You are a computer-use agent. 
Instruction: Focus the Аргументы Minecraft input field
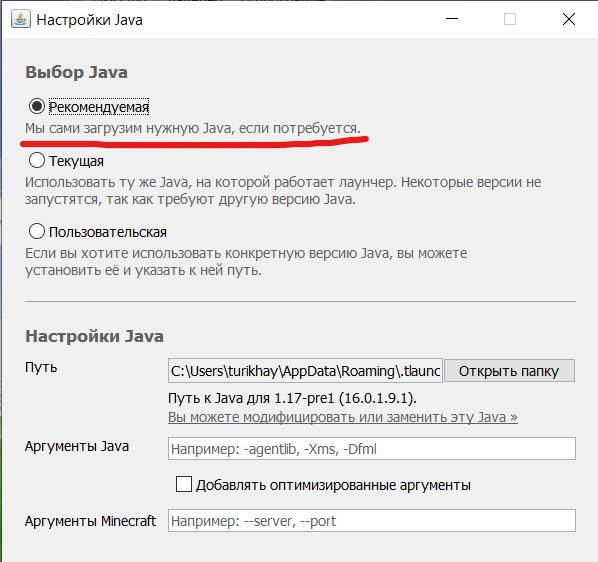[372, 520]
